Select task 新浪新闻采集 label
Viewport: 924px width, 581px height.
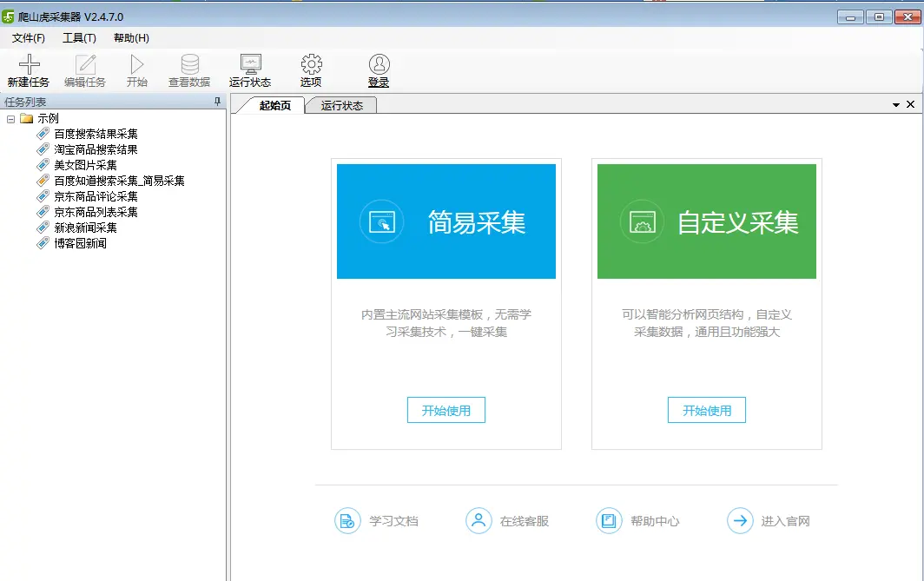[x=85, y=228]
